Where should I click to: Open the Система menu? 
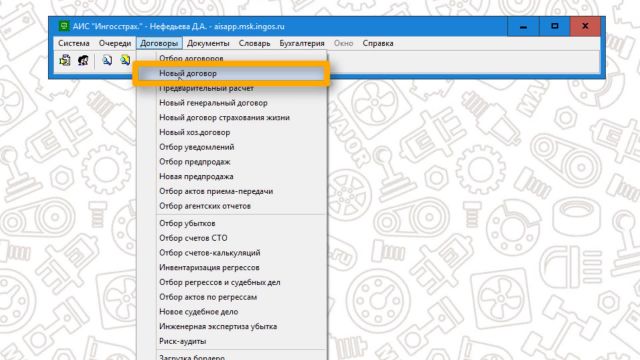(x=73, y=43)
